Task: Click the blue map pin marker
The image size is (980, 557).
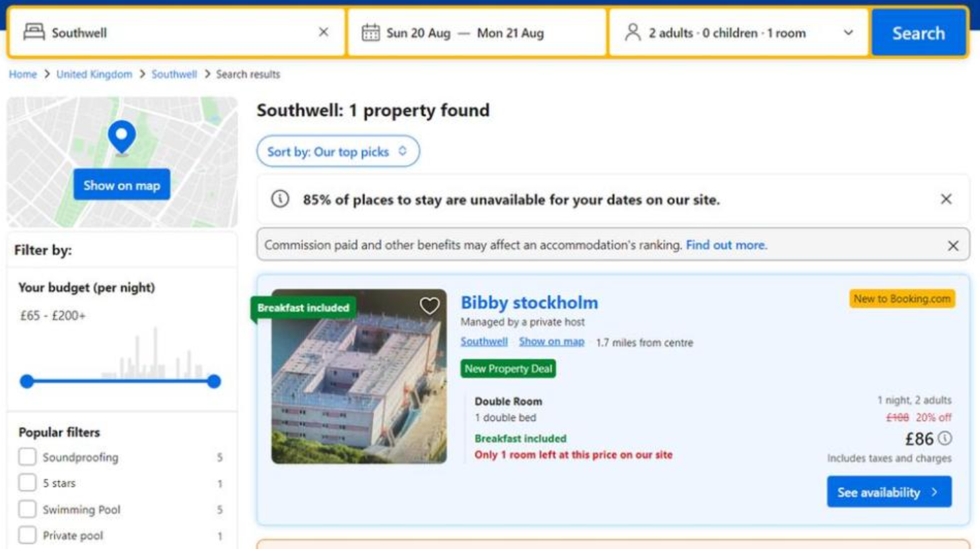Action: tap(122, 136)
